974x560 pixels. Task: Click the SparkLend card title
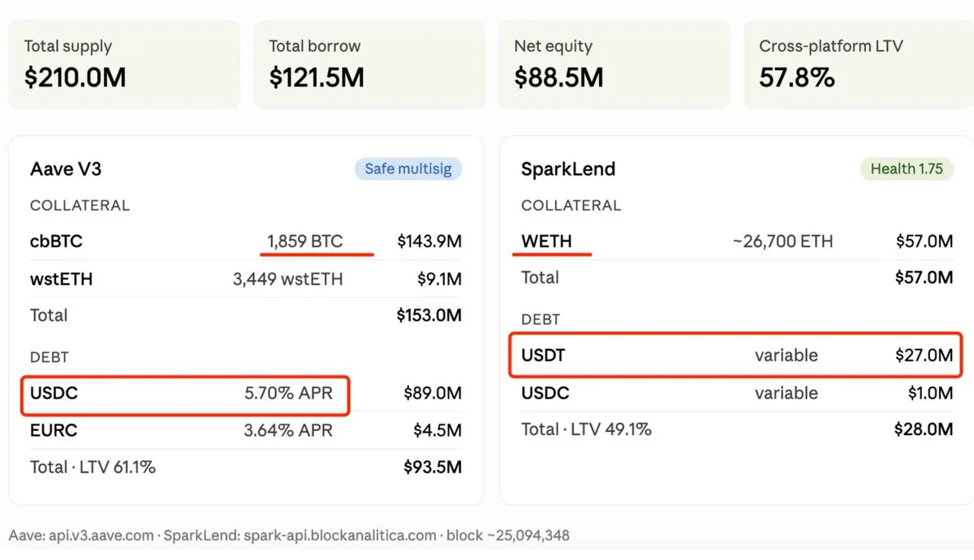pyautogui.click(x=568, y=169)
